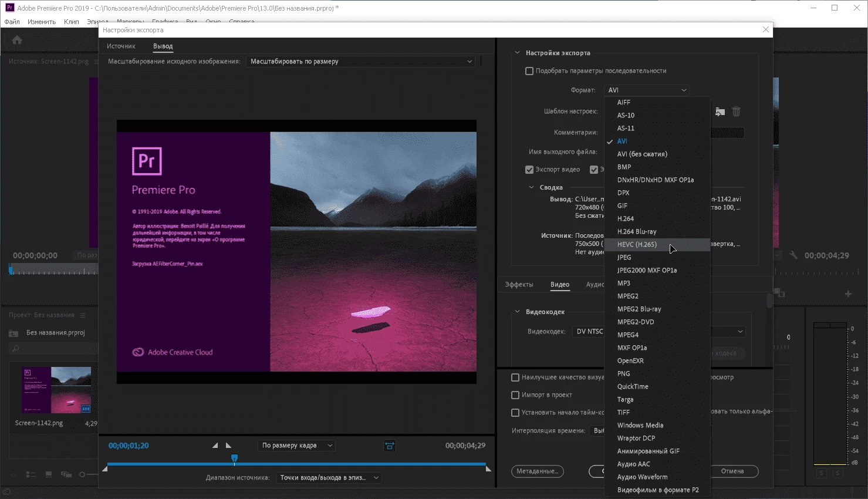Screen dimensions: 868x499
Task: Click the Метаданные... button
Action: coord(538,471)
